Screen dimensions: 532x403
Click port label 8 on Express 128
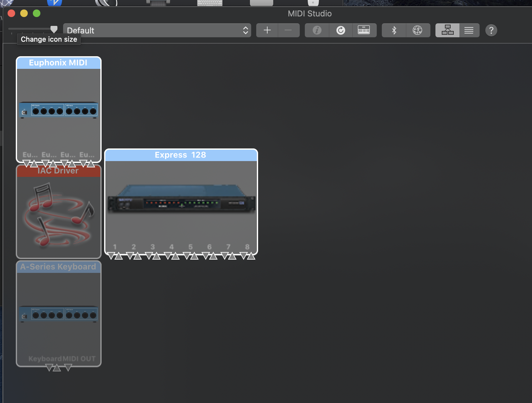click(x=247, y=247)
